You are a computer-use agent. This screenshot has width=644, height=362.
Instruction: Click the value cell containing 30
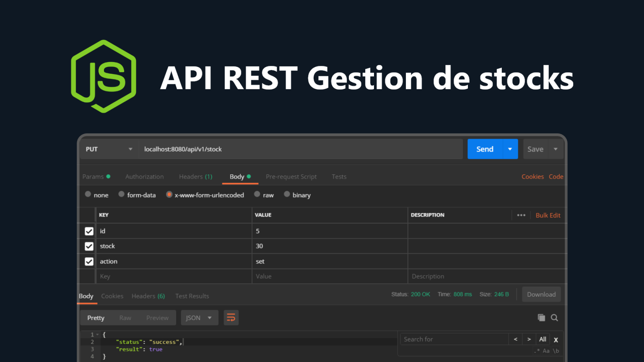330,246
